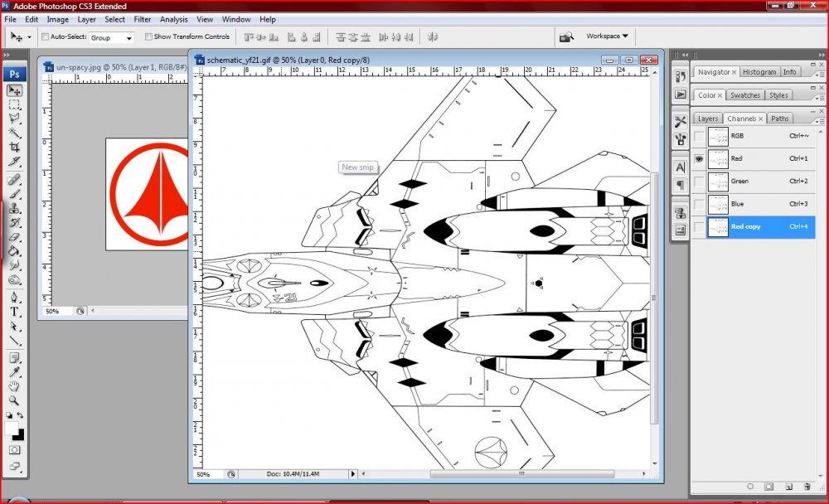The height and width of the screenshot is (504, 829).
Task: Switch to the Histogram tab
Action: 759,72
